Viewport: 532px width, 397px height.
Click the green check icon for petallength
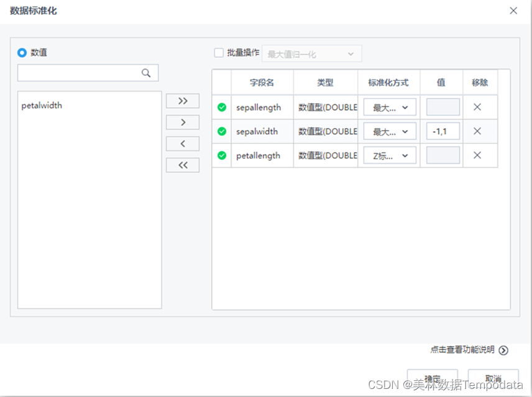[222, 156]
